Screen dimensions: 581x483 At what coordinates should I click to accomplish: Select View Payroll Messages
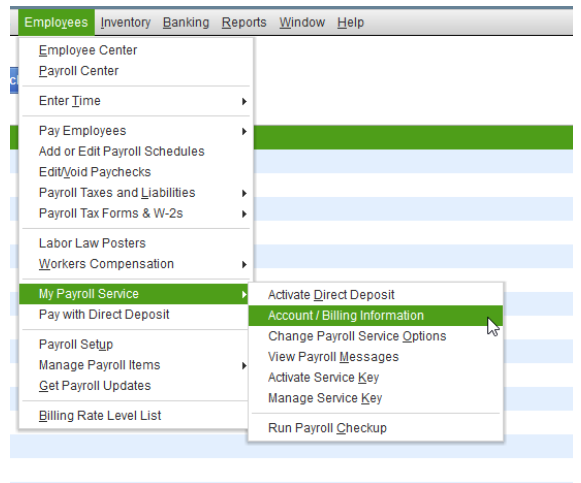376,357
